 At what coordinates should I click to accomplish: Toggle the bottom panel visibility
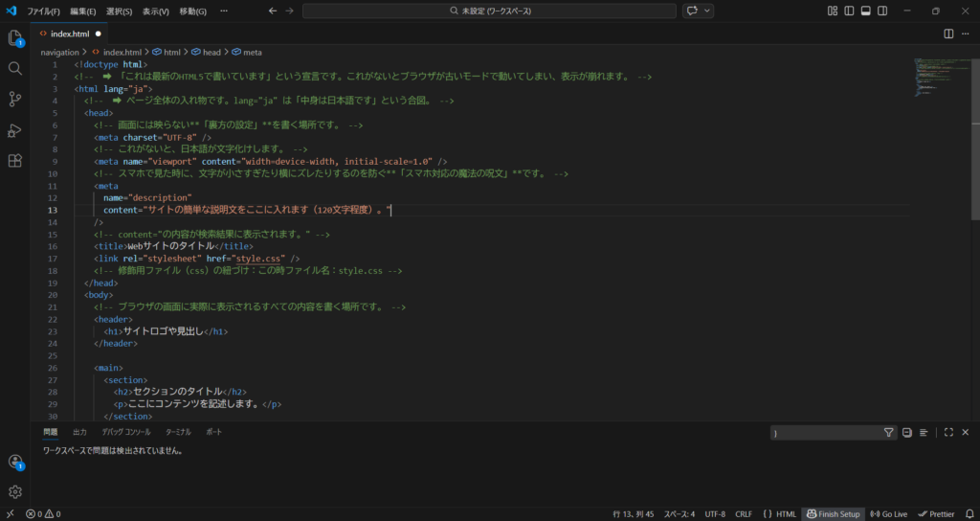[865, 11]
